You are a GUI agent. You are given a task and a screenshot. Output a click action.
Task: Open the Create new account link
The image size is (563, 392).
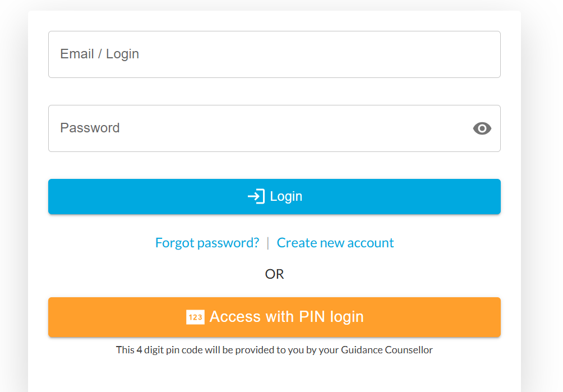point(335,243)
